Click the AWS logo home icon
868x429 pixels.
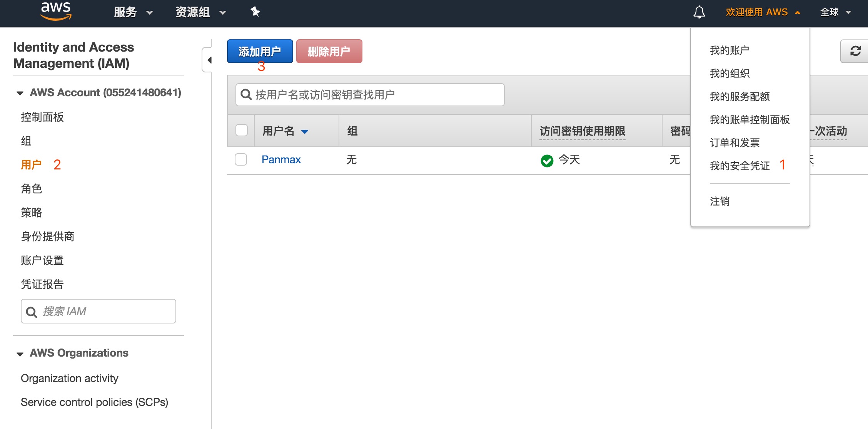point(56,12)
